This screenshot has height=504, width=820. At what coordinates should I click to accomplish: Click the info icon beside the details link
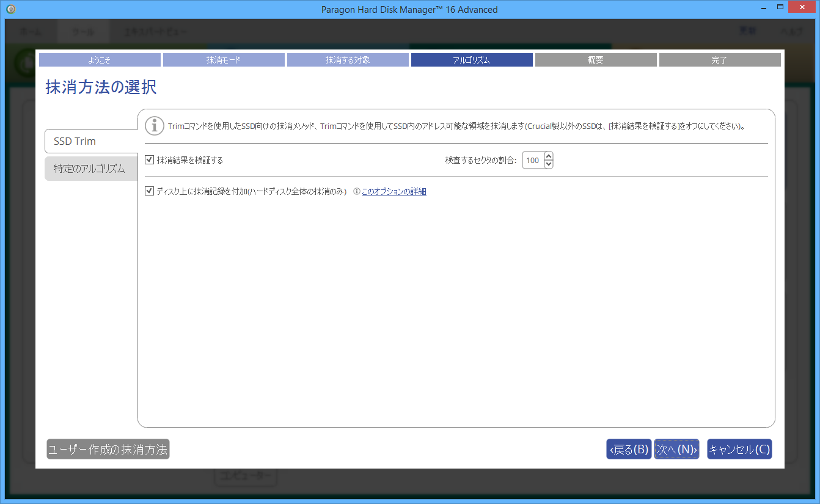357,191
